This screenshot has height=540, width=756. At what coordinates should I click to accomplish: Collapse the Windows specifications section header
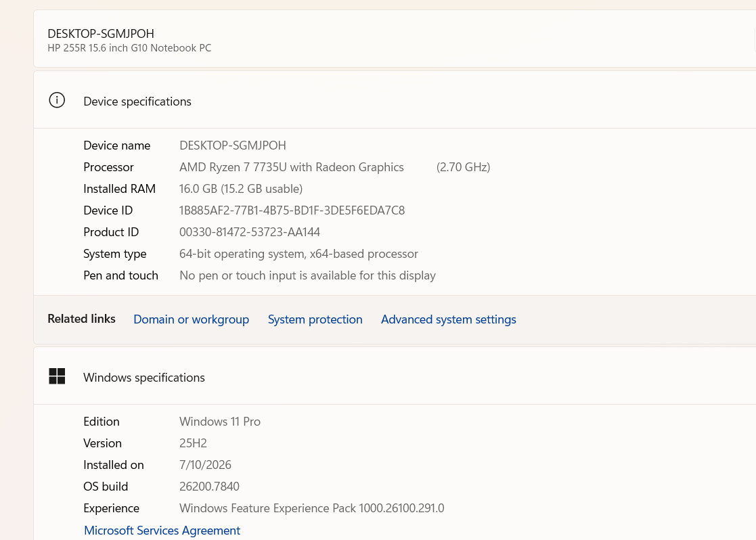(x=395, y=376)
